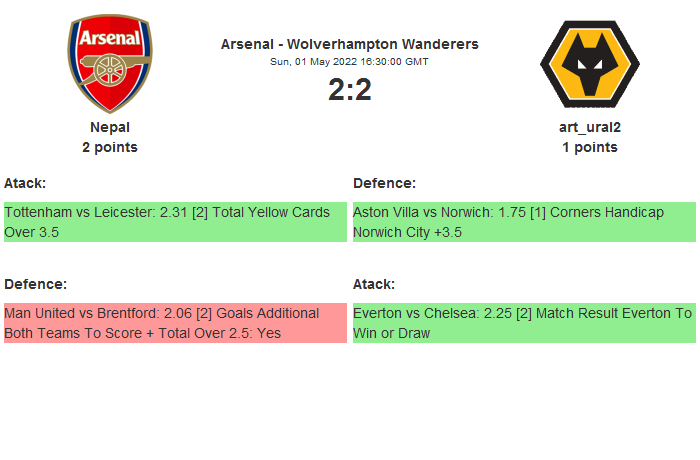The image size is (700, 460).
Task: Click Nepal's 2 points label
Action: (x=110, y=147)
